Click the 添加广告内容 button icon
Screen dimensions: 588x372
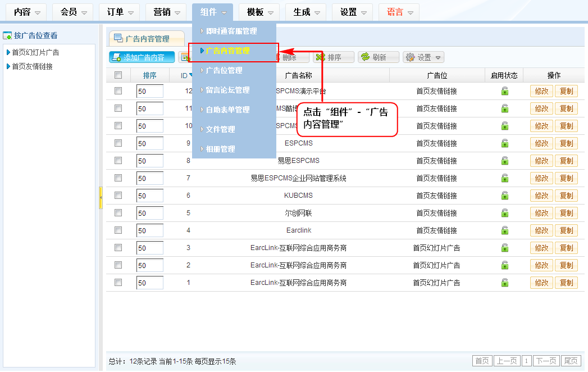point(116,57)
